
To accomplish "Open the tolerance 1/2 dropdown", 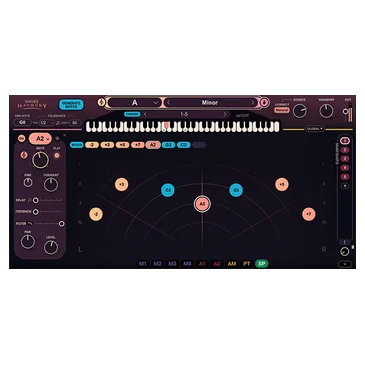I will coord(46,123).
